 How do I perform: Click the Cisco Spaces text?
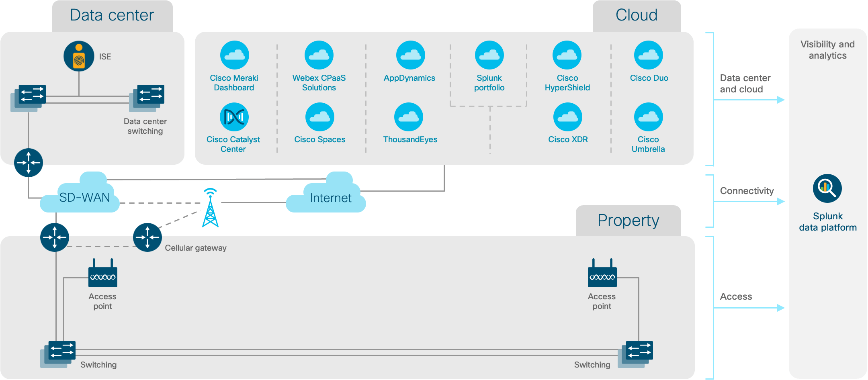pyautogui.click(x=320, y=139)
